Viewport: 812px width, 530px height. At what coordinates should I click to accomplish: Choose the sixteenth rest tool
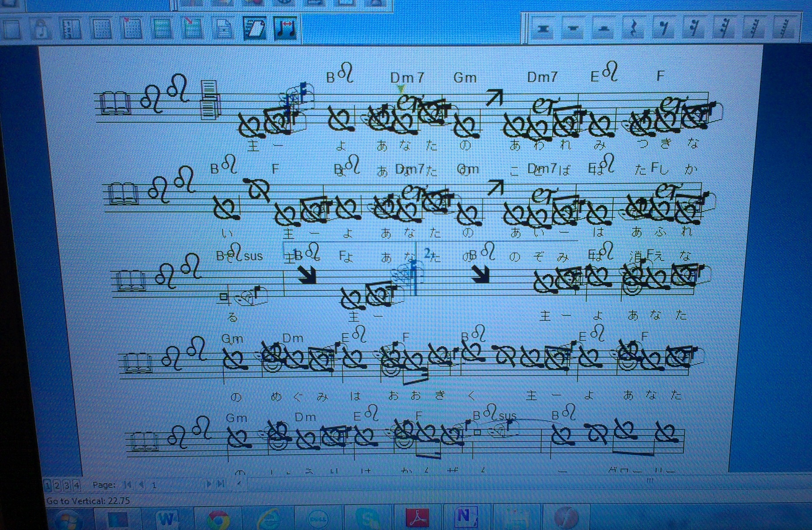[x=694, y=29]
